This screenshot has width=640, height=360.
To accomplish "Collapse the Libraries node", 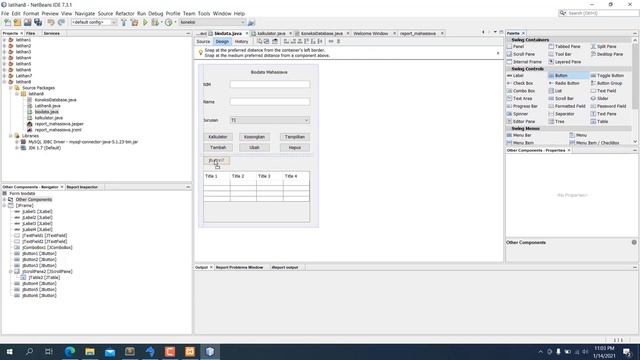I will [11, 136].
